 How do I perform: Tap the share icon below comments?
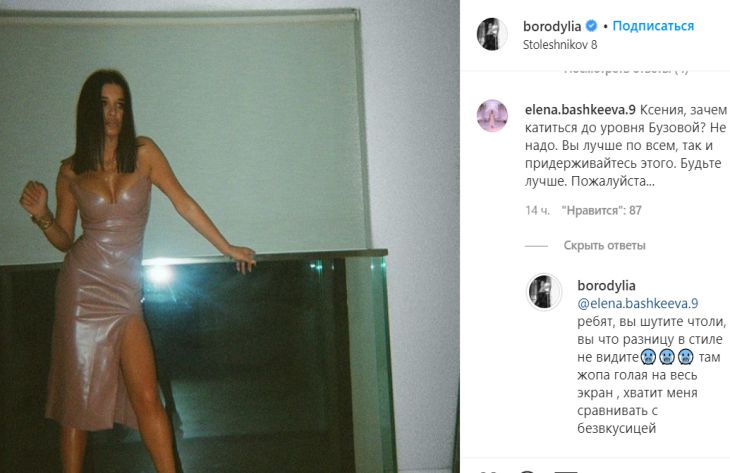[x=568, y=471]
